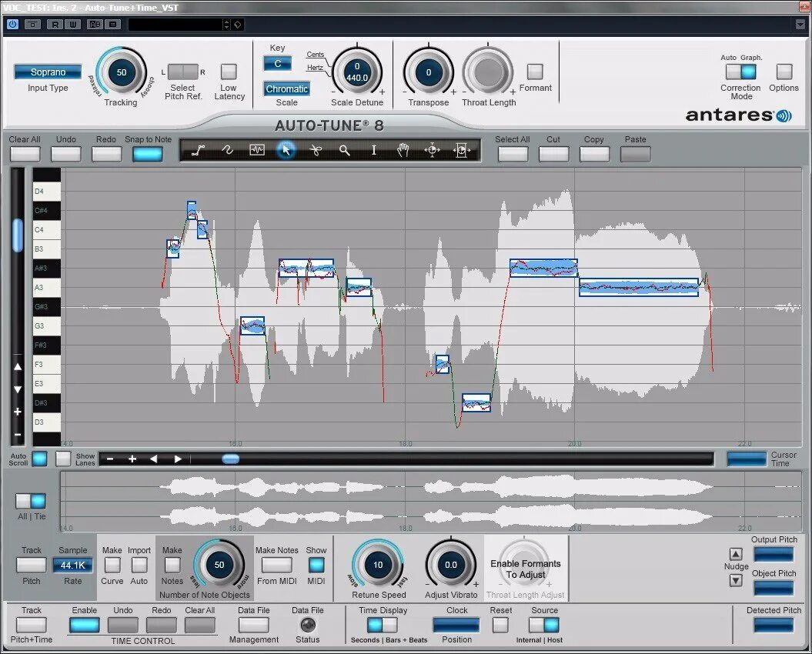Select the Magnifying glass zoom tool
812x654 pixels.
(344, 151)
